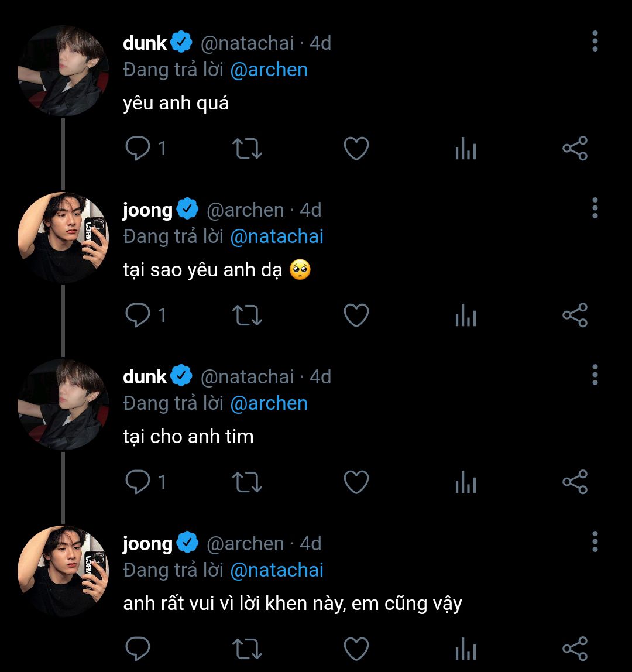The image size is (632, 672).
Task: Open dunk's profile picture in first tweet
Action: tap(63, 71)
